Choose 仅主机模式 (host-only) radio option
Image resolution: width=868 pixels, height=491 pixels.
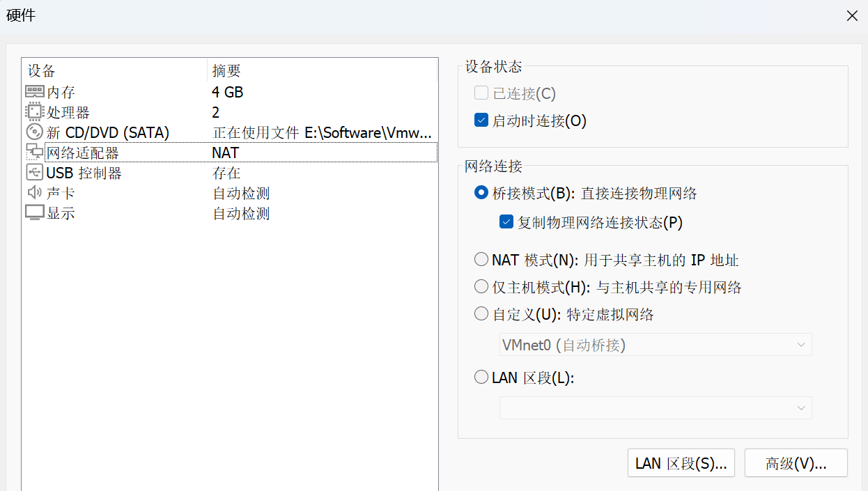pos(481,286)
